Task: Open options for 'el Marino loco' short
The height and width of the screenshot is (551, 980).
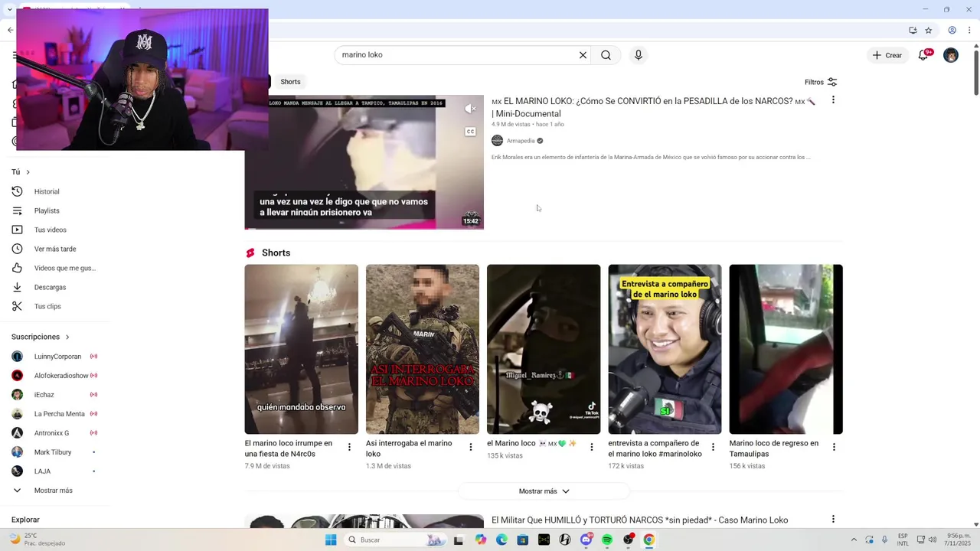Action: click(591, 447)
